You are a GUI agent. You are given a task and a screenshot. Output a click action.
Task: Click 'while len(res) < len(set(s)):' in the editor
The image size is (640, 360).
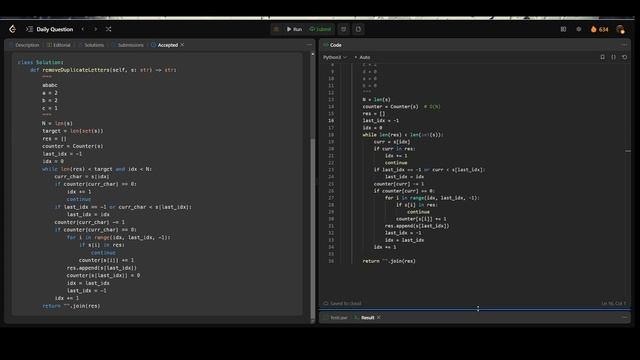403,135
